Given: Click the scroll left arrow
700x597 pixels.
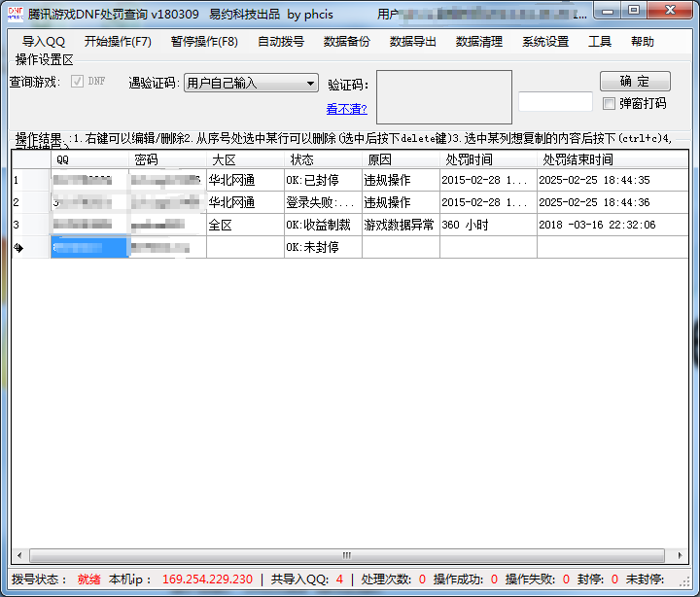Looking at the screenshot, I should pyautogui.click(x=19, y=555).
